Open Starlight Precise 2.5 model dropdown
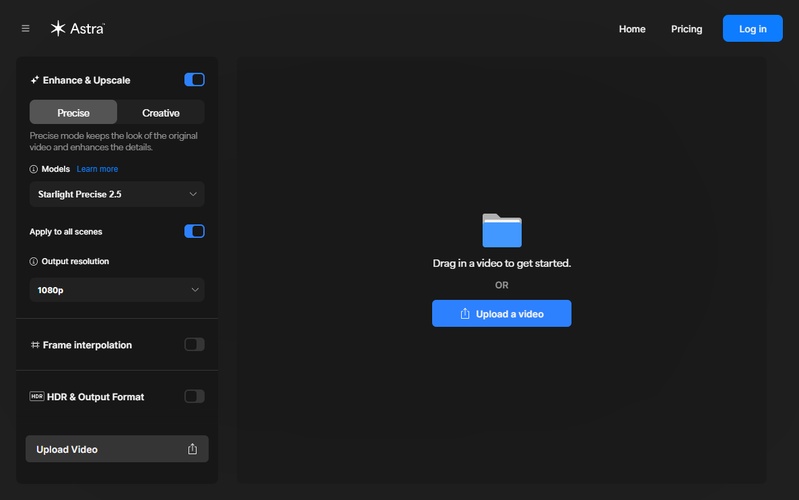799x500 pixels. (117, 194)
